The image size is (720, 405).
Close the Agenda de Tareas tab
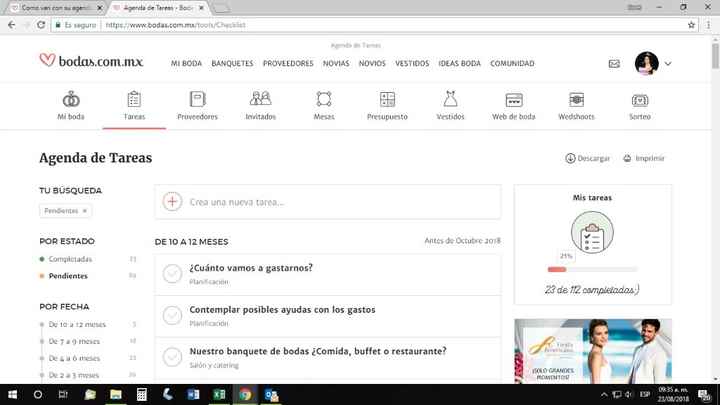[x=201, y=8]
